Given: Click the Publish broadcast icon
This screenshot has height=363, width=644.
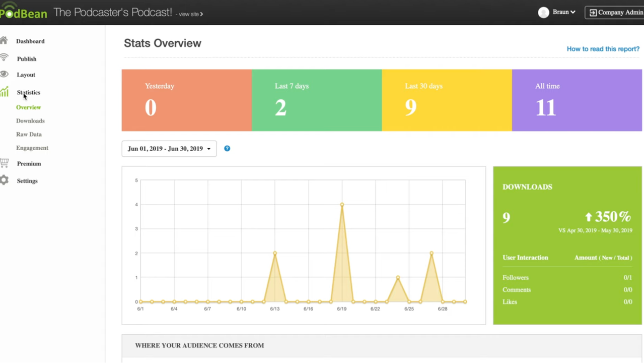Looking at the screenshot, I should point(4,57).
